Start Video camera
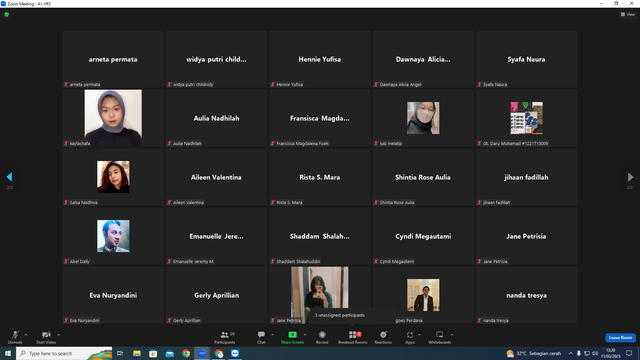The width and height of the screenshot is (640, 360). tap(46, 337)
